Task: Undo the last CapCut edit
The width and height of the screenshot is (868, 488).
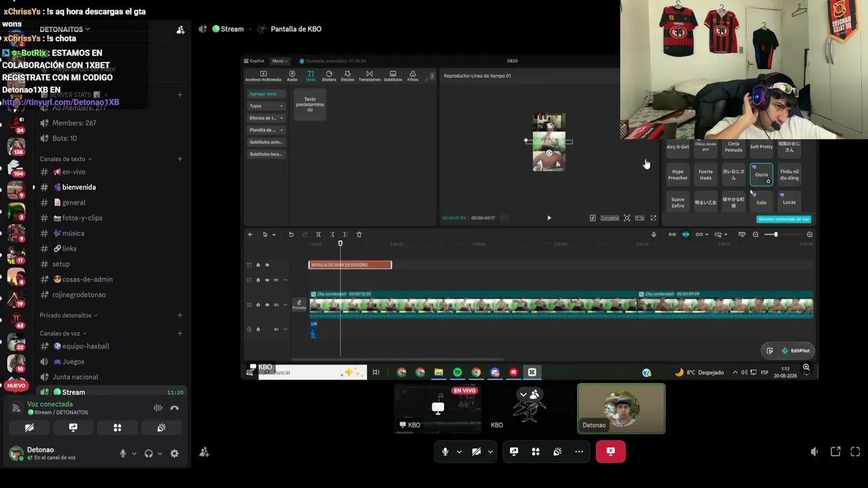Action: click(291, 235)
